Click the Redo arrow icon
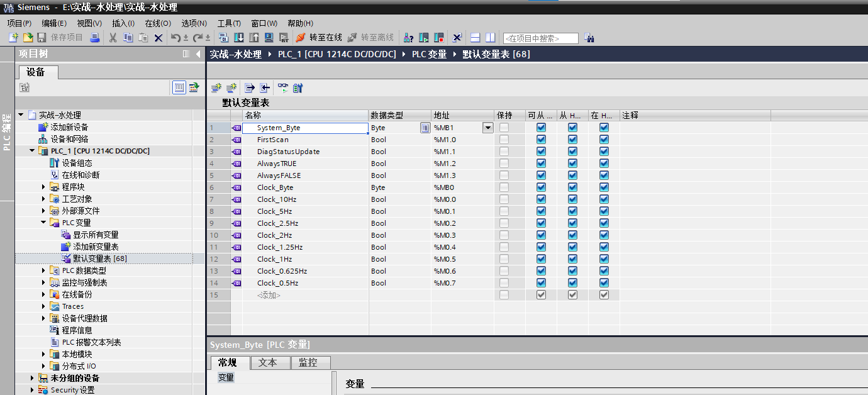Screen dimensions: 868x395 (198, 38)
